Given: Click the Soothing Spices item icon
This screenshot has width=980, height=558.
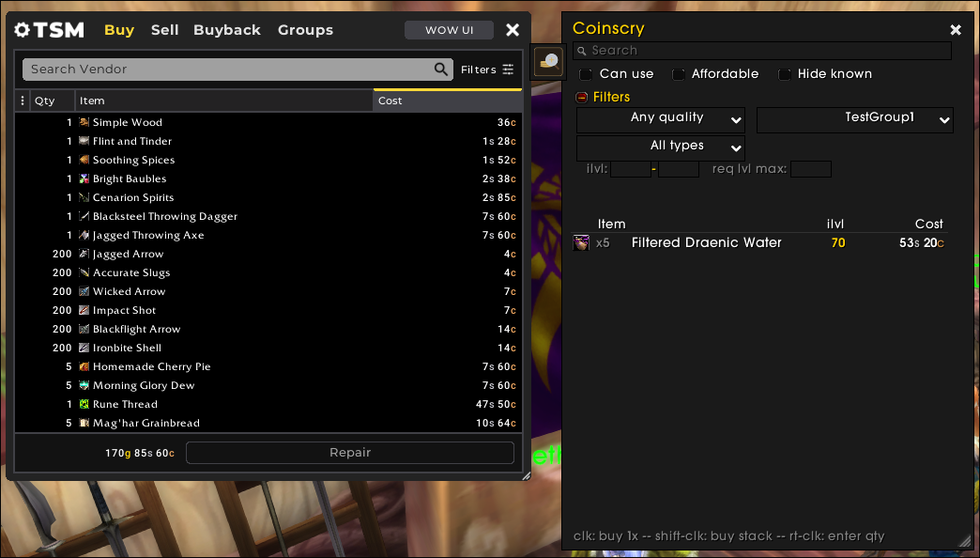Looking at the screenshot, I should click(84, 160).
